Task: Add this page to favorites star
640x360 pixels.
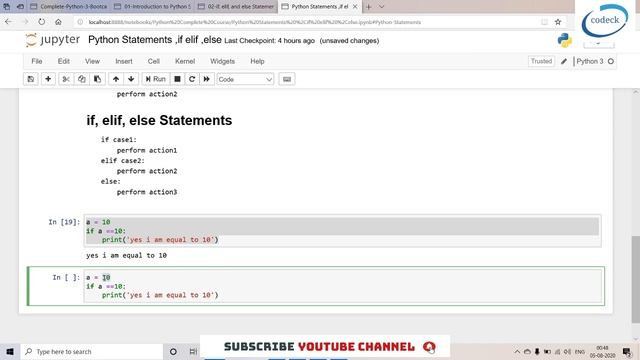Action: 558,22
